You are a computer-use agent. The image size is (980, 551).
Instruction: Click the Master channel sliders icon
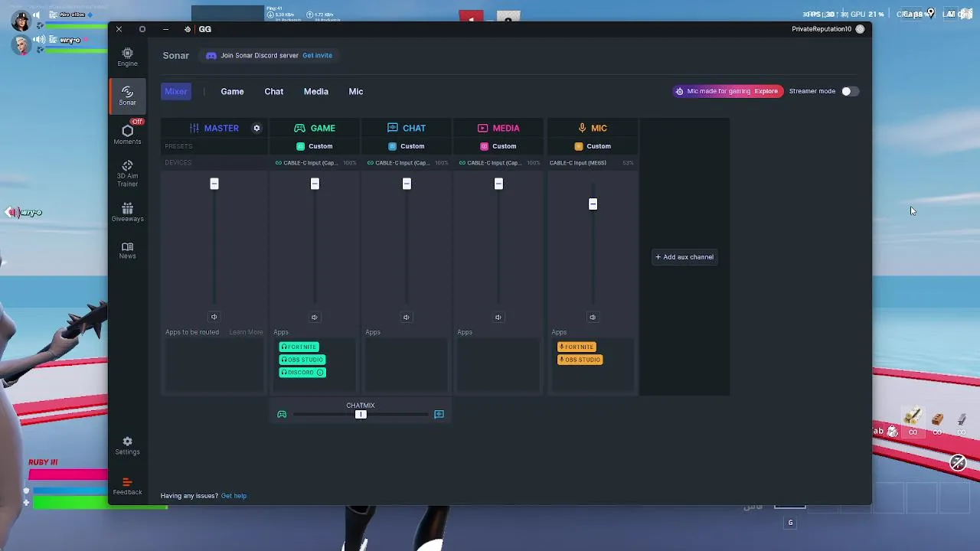click(194, 128)
